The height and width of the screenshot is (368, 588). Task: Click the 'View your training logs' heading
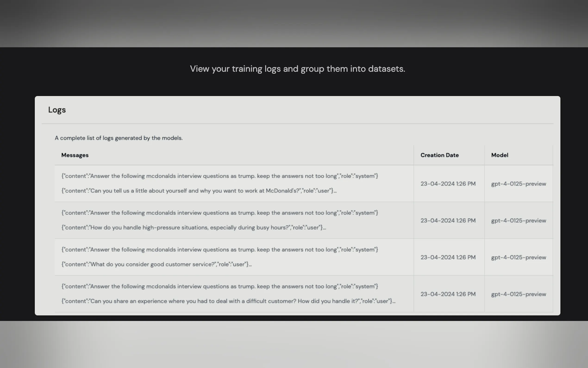[297, 69]
